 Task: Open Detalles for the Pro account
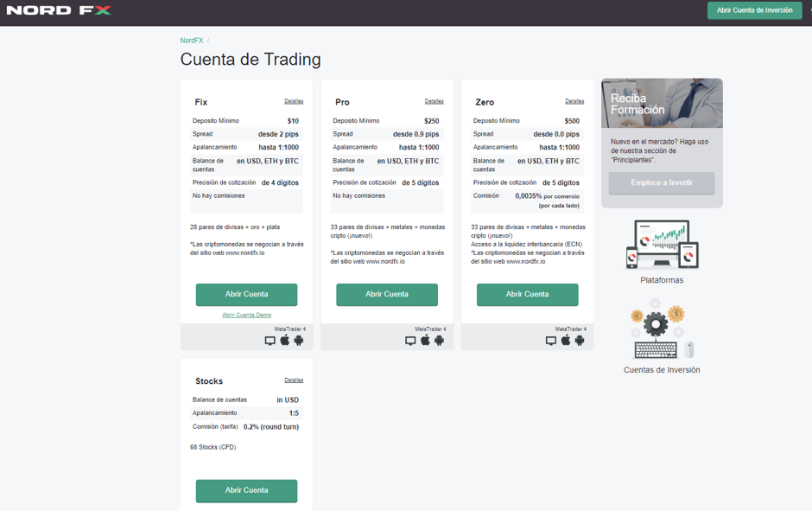(x=435, y=101)
